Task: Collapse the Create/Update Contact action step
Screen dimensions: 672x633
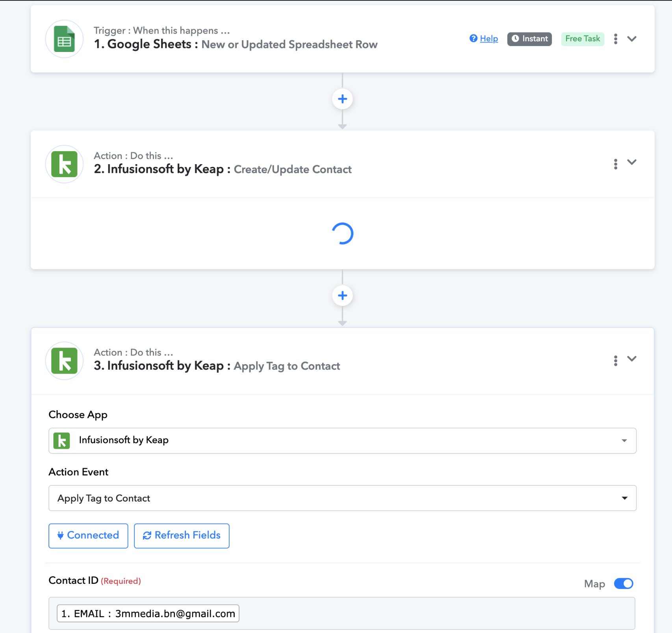Action: click(x=632, y=162)
